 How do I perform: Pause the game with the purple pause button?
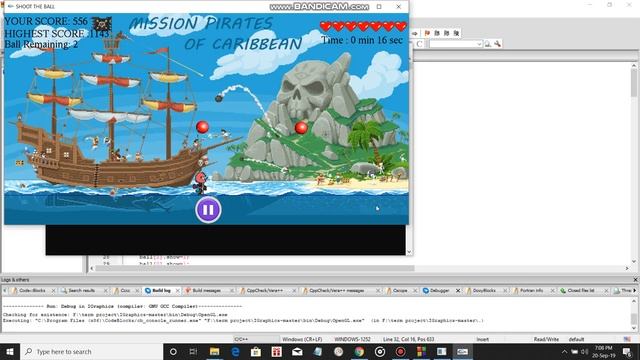(x=208, y=210)
